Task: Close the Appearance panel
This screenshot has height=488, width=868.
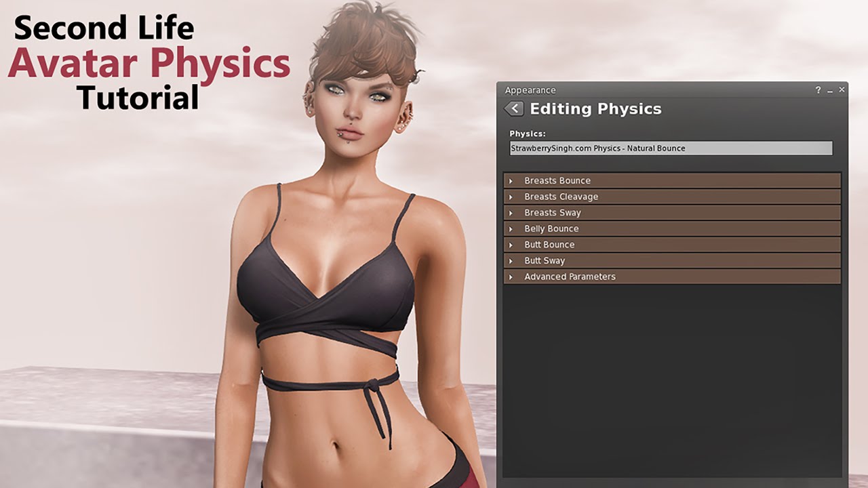Action: (842, 89)
